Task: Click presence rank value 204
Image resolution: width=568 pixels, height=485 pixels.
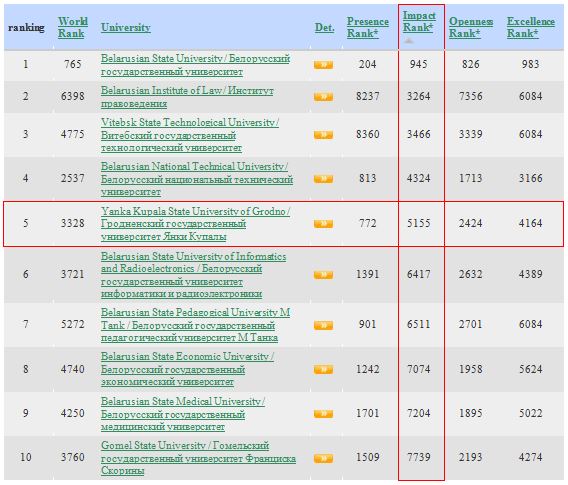Action: click(368, 64)
